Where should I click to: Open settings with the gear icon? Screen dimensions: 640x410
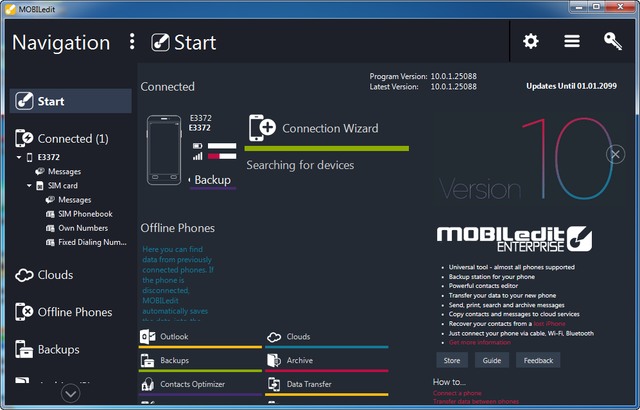click(531, 42)
